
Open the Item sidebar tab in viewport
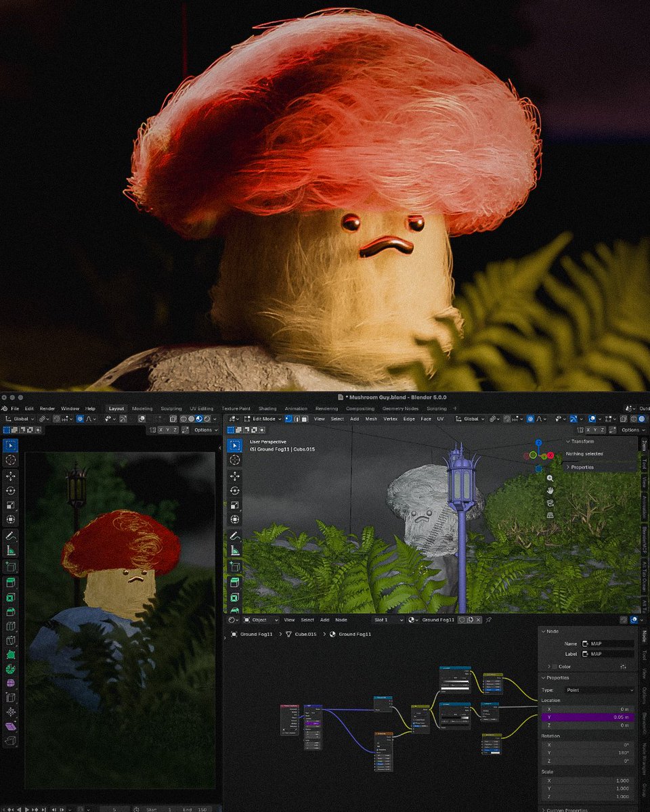coord(643,446)
